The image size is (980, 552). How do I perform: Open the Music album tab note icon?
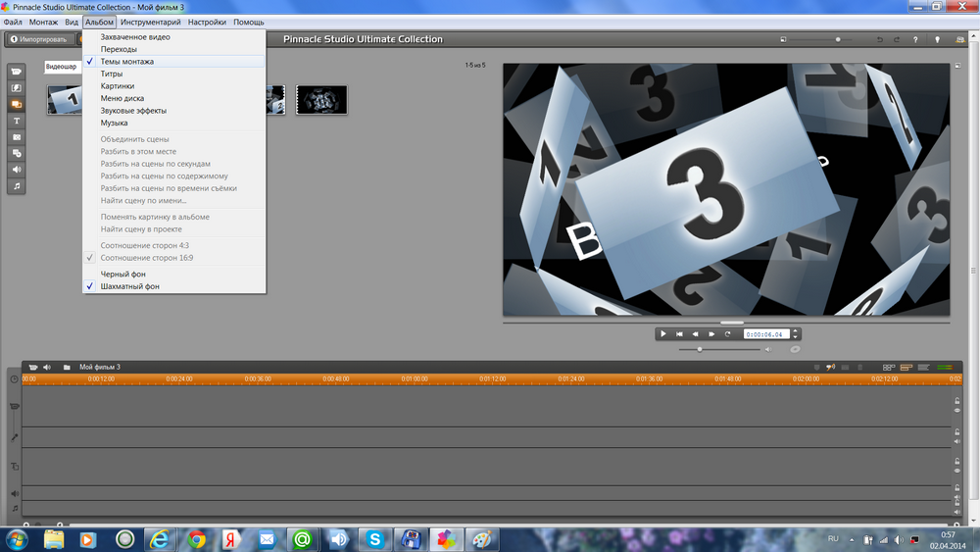pos(17,185)
